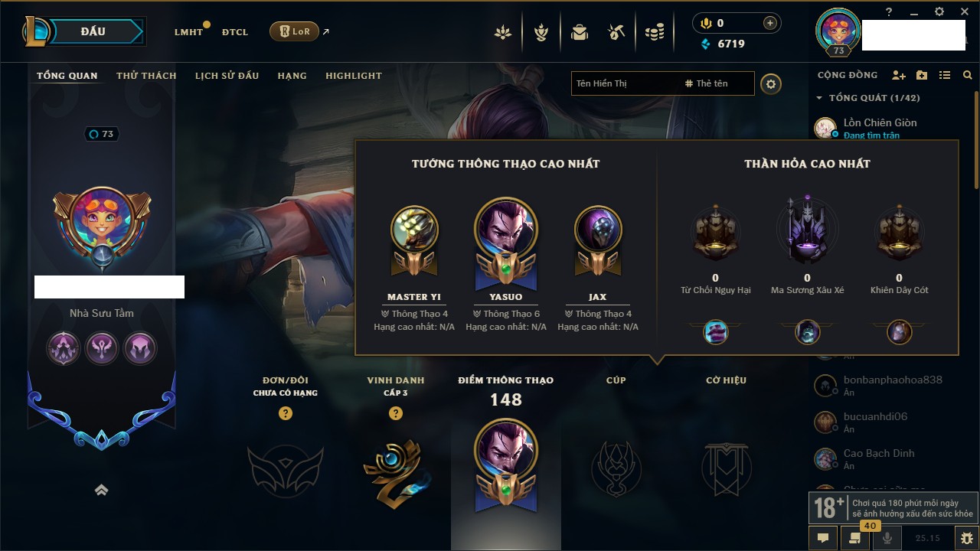
Task: Open the Collection backpack icon
Action: click(580, 32)
